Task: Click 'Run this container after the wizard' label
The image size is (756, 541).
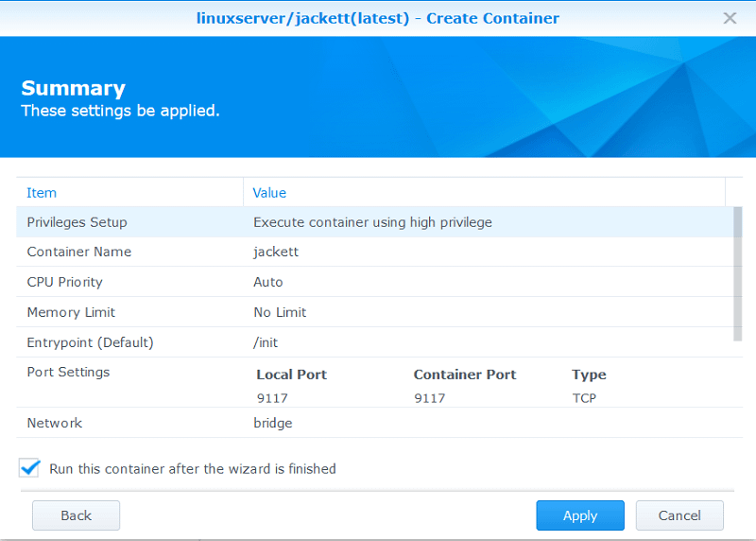Action: click(x=193, y=468)
